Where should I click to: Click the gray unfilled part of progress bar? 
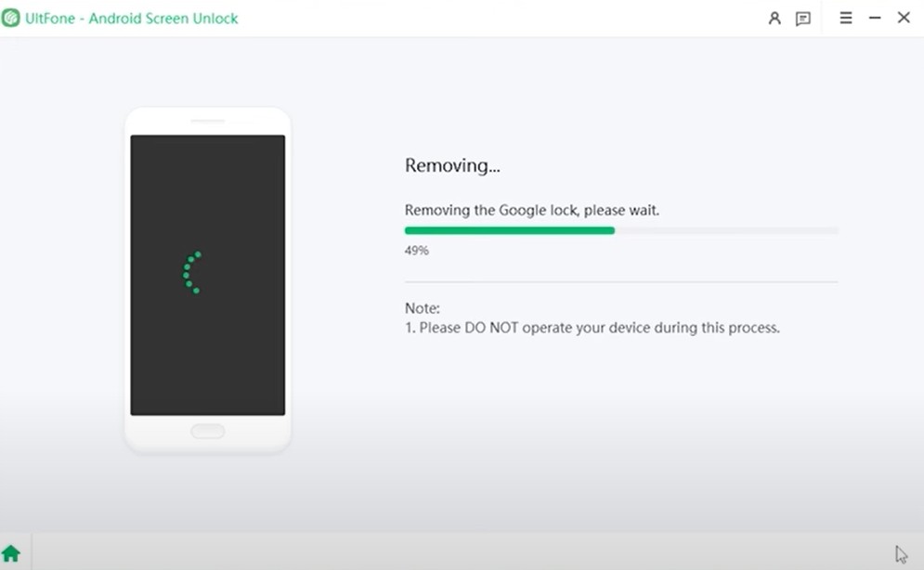726,230
